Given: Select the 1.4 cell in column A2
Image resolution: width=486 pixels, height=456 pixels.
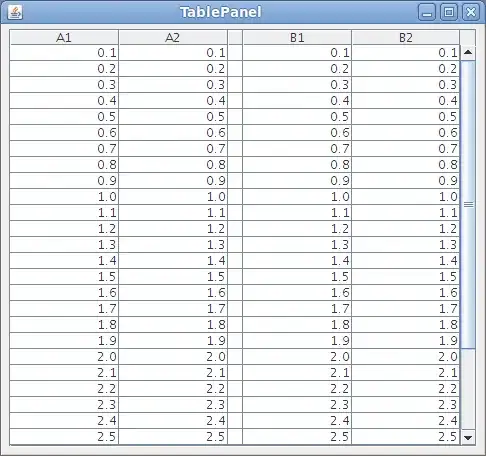Looking at the screenshot, I should point(173,261).
